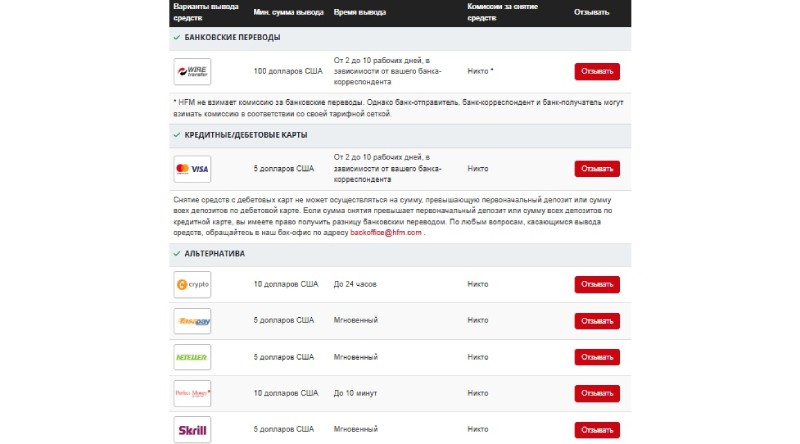The height and width of the screenshot is (444, 800).
Task: Hit Отзывать next to Neteller
Action: point(596,357)
